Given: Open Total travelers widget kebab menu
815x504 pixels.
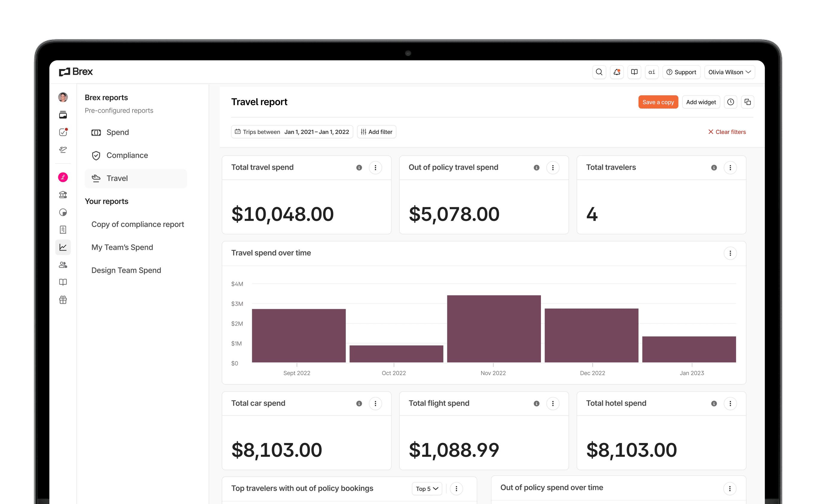Looking at the screenshot, I should [x=730, y=168].
